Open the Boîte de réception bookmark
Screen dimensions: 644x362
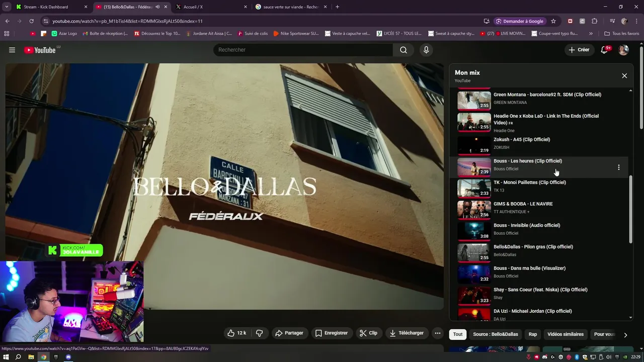pos(105,34)
